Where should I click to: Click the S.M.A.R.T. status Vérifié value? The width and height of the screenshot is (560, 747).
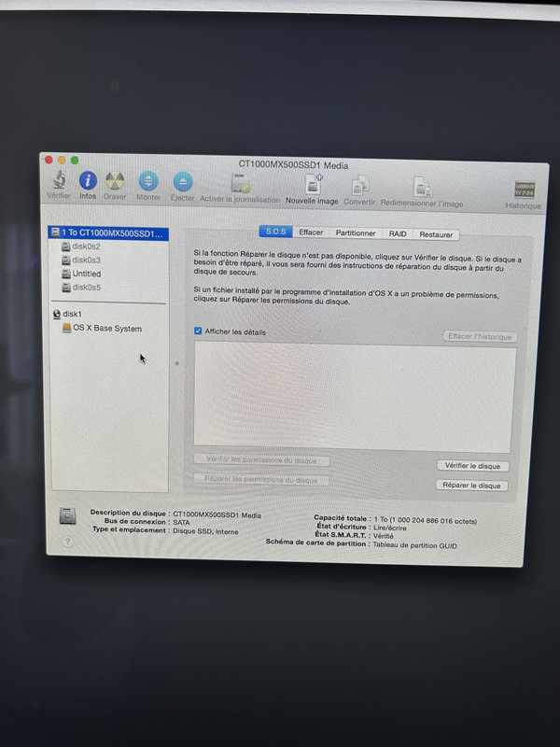383,536
